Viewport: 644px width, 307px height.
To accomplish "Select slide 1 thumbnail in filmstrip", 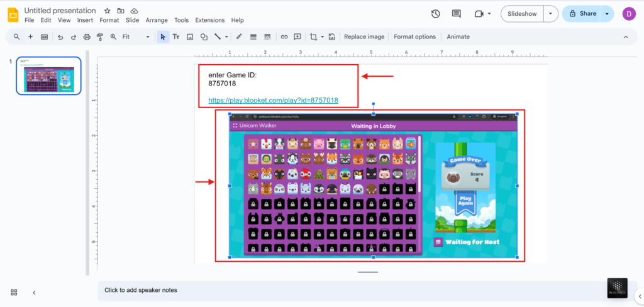I will click(48, 75).
